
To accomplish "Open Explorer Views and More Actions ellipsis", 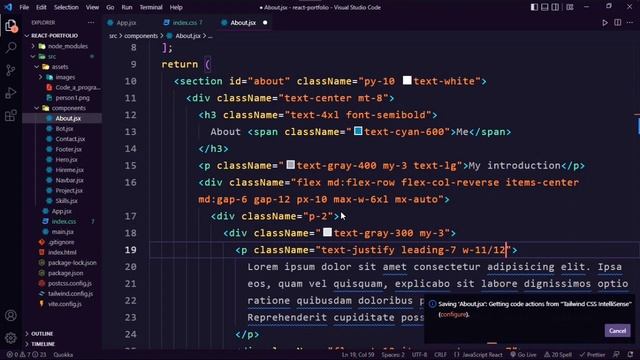I will coord(91,22).
